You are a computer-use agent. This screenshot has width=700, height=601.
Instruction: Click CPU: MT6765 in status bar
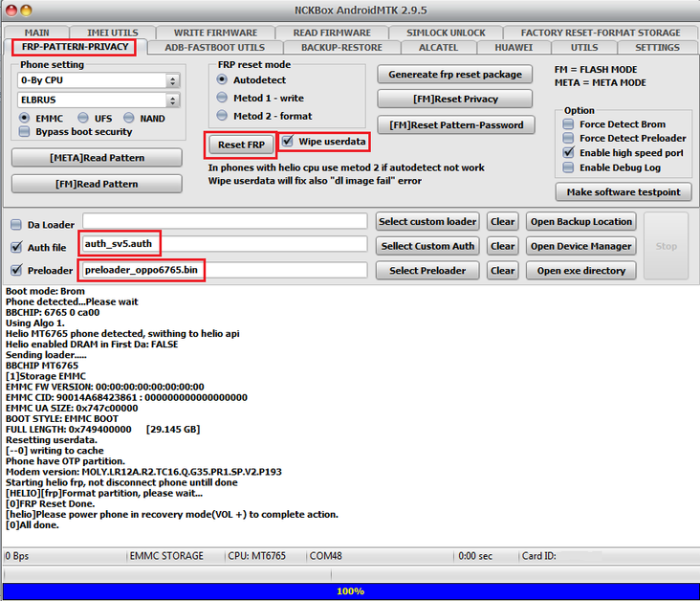coord(256,556)
